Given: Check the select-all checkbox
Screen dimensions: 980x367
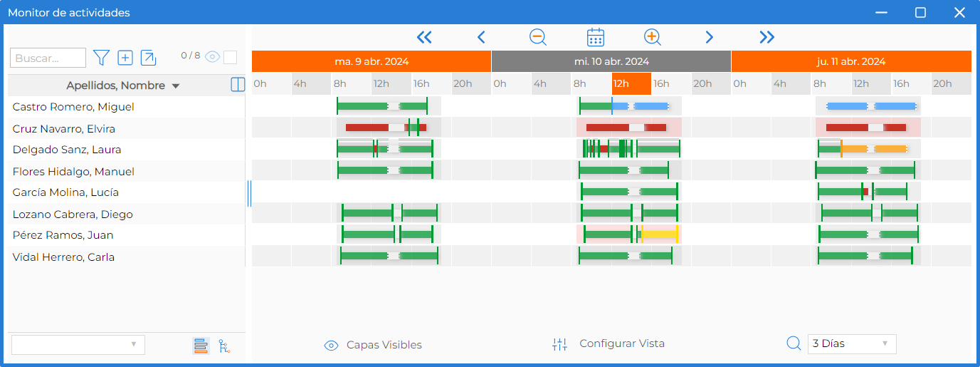Looking at the screenshot, I should click(x=230, y=57).
